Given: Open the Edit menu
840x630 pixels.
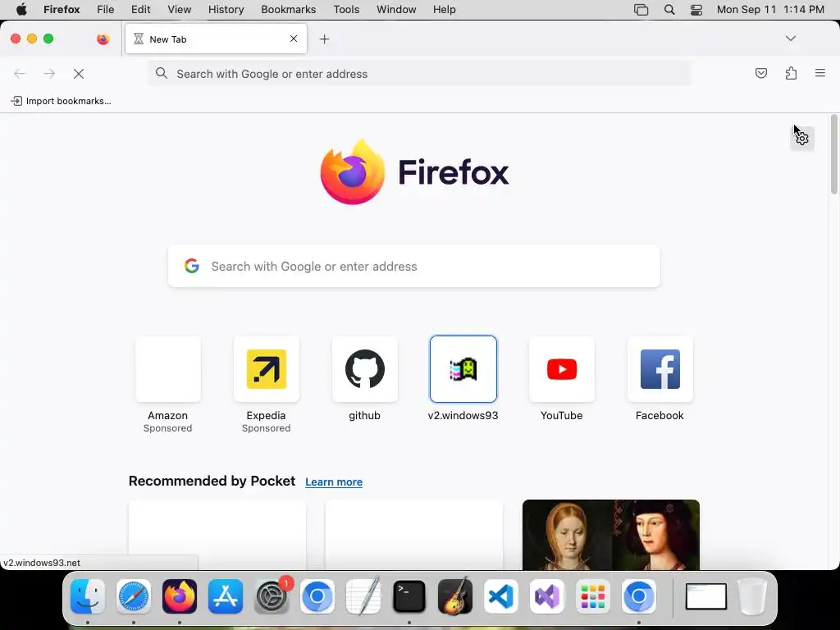Looking at the screenshot, I should (140, 10).
